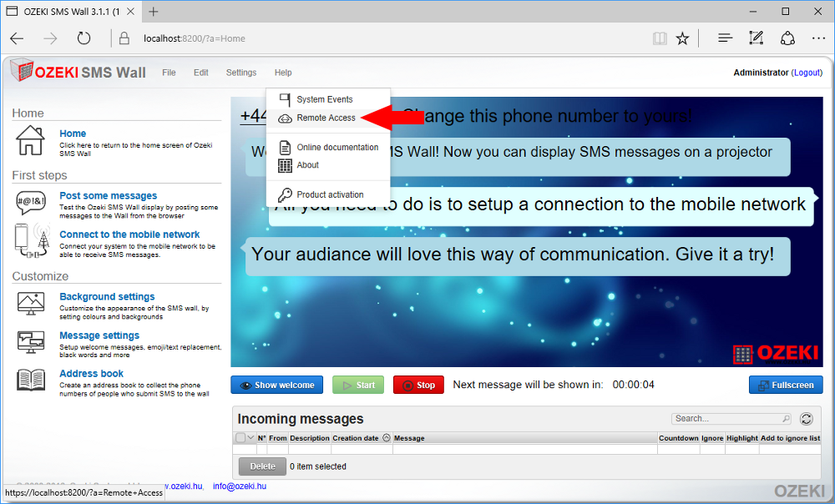
Task: Close the OZEKI SMS Wall browser tab
Action: [x=130, y=11]
